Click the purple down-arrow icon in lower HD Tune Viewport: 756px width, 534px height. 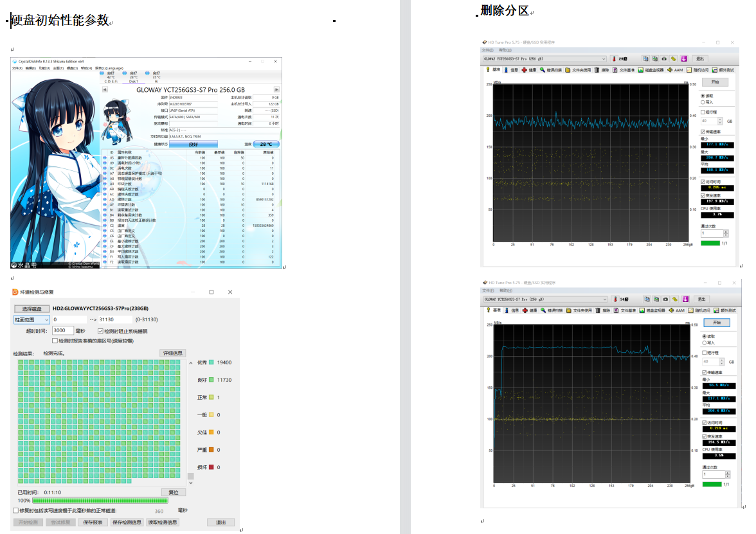pyautogui.click(x=685, y=299)
